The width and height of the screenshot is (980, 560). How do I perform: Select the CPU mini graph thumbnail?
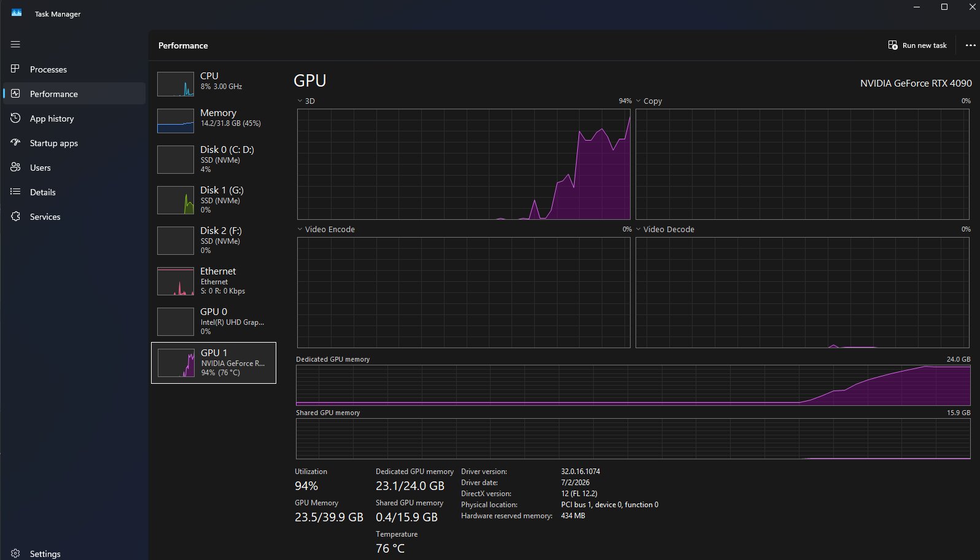(x=176, y=84)
